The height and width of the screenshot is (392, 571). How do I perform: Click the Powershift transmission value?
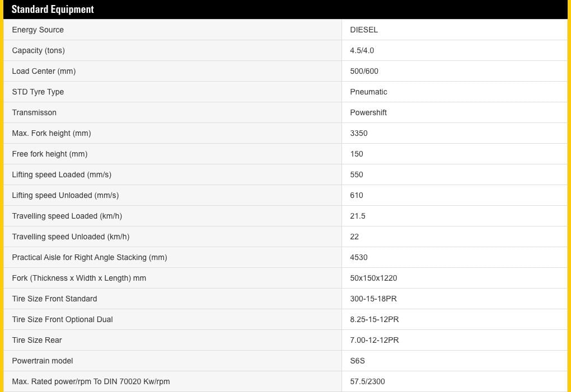click(x=368, y=112)
